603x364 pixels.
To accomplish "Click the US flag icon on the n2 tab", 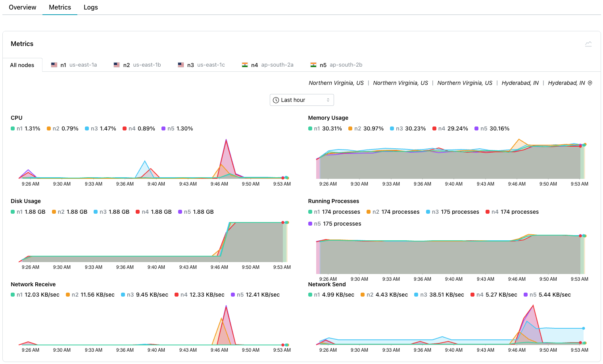I will 116,64.
